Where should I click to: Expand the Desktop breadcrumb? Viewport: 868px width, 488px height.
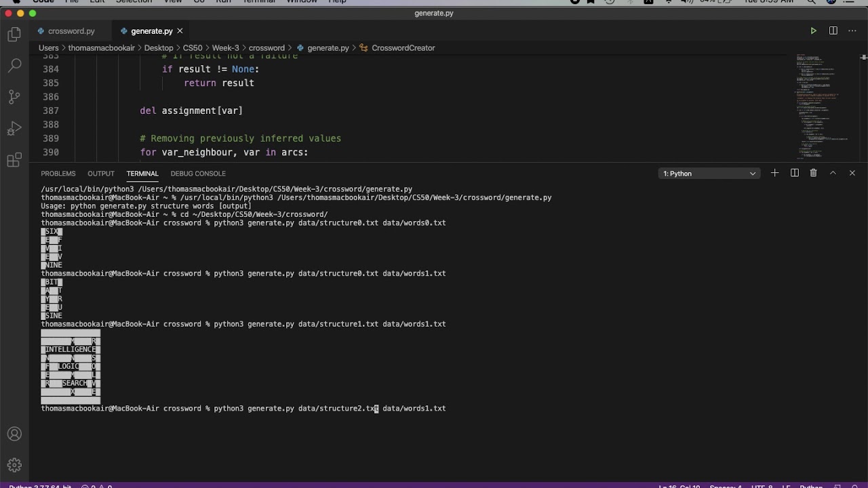coord(159,48)
